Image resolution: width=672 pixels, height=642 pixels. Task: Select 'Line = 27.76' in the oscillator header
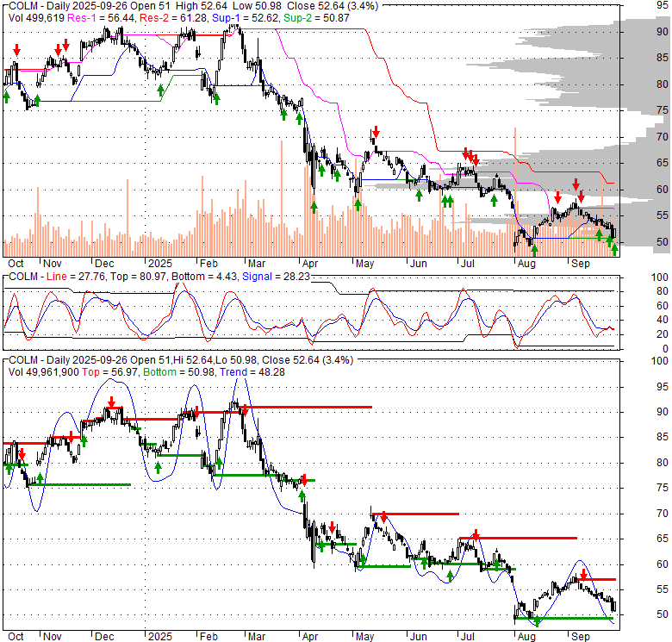coord(76,277)
